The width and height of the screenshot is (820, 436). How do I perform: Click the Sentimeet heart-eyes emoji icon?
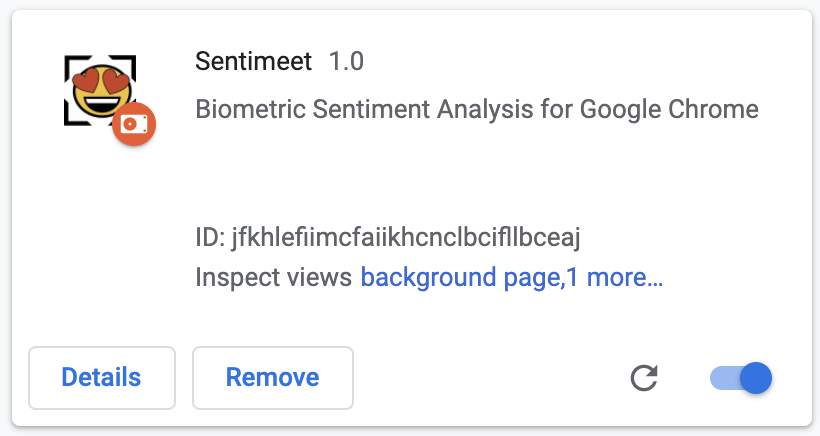pyautogui.click(x=97, y=92)
